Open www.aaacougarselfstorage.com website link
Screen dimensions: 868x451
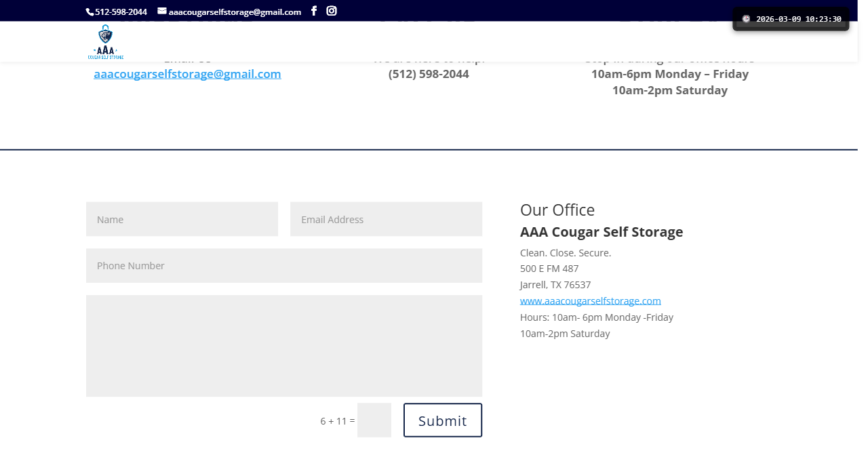[x=591, y=300]
